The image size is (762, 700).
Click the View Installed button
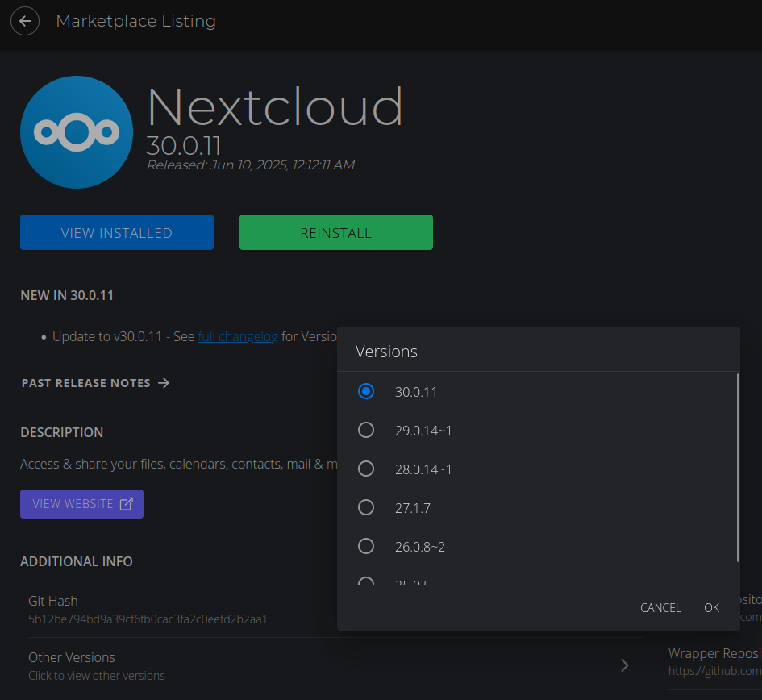coord(117,233)
